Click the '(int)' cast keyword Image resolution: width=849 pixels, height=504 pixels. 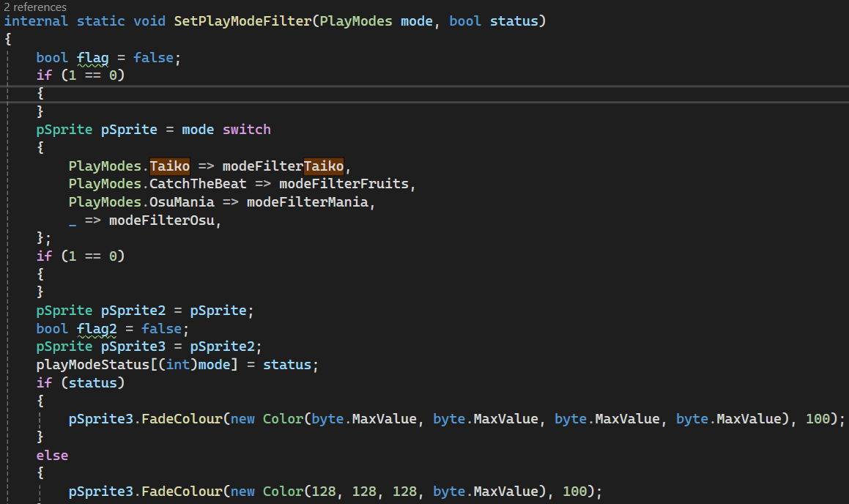click(178, 364)
